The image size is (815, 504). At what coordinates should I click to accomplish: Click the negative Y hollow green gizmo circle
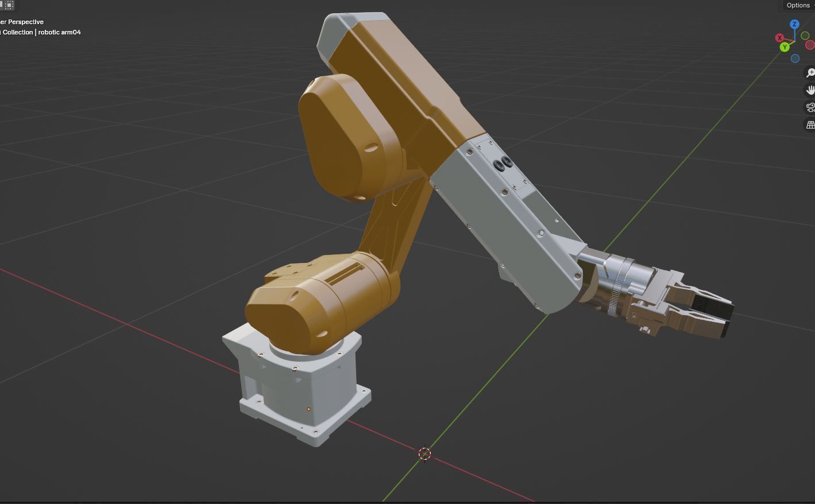point(805,36)
